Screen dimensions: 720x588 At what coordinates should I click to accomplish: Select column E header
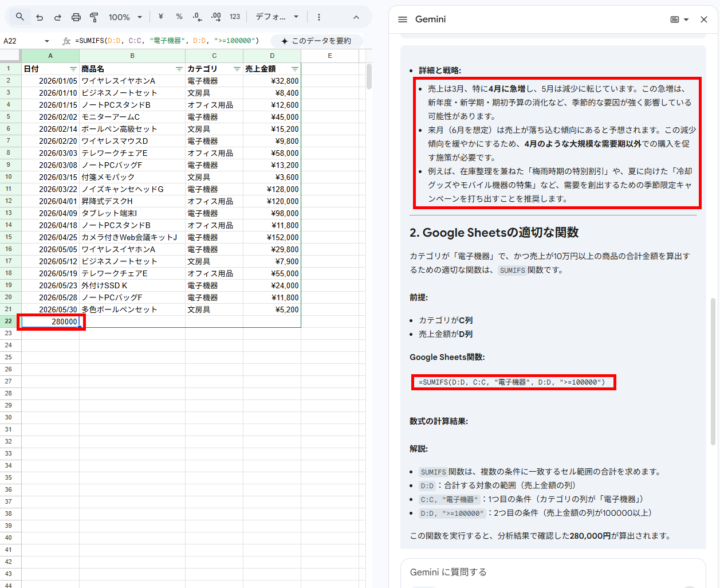coord(330,56)
